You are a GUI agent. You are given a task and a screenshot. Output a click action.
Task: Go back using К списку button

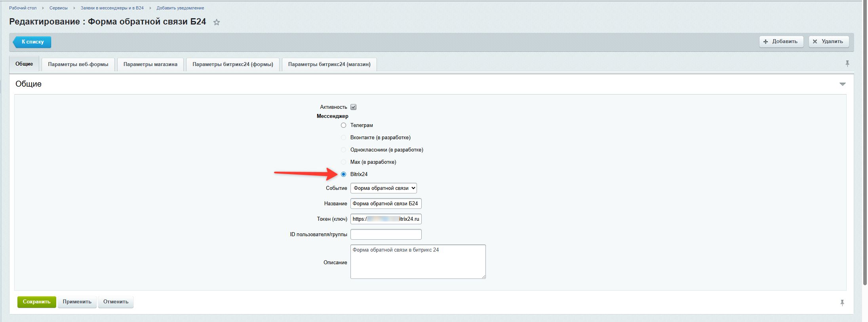(32, 42)
